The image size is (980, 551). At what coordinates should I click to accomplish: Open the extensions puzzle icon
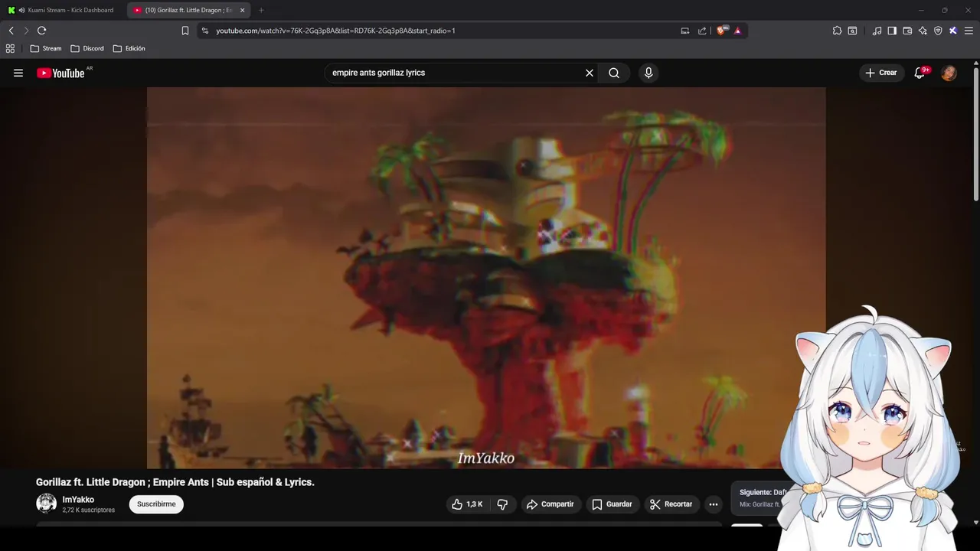coord(837,31)
